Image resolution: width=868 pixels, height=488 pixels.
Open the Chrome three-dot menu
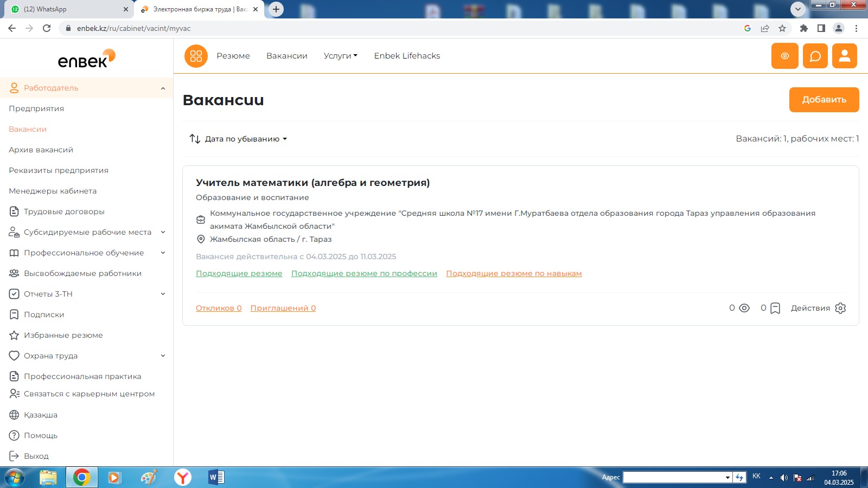[856, 28]
